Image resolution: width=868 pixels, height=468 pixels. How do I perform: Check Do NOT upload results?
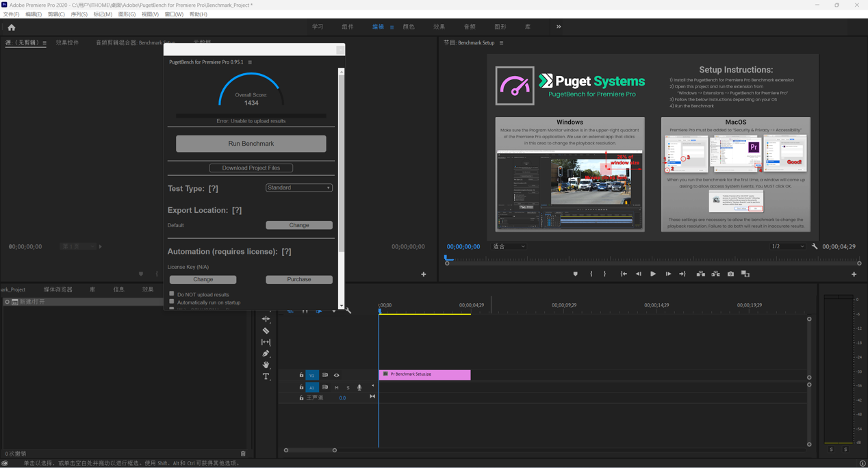[x=172, y=294]
